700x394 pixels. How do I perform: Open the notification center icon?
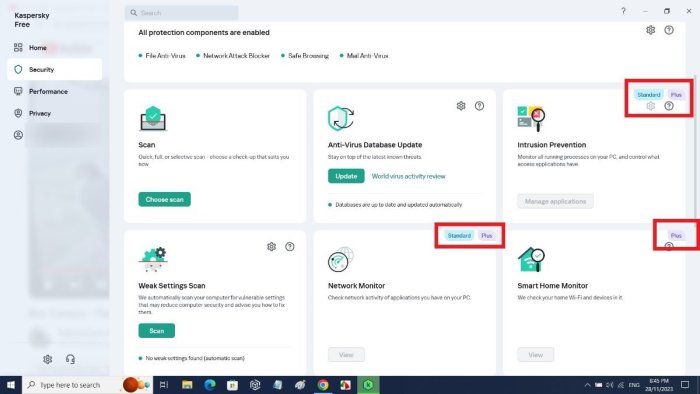(x=685, y=385)
